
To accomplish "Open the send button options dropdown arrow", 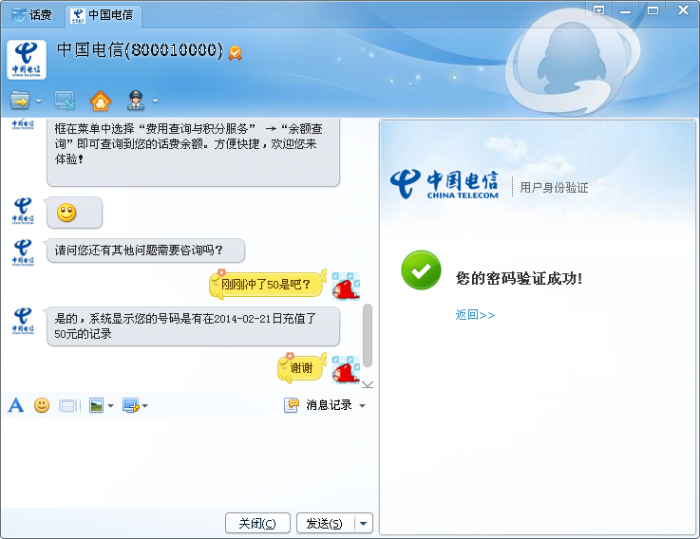I will [364, 523].
